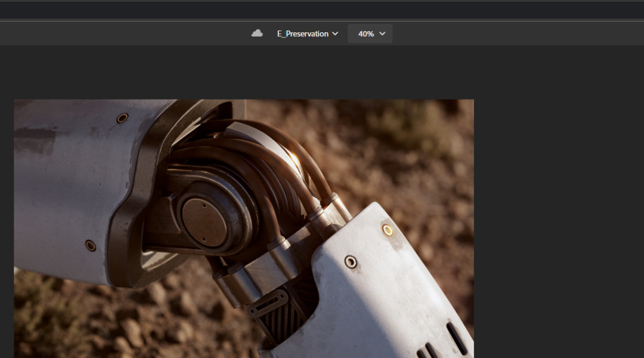Click the E_Preservation file title text
Viewport: 644px width, 358px height.
coord(302,34)
